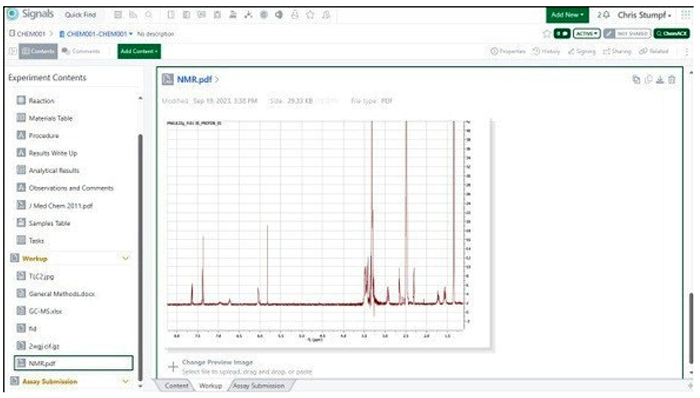This screenshot has height=398, width=700.
Task: Click the NMR.pdf title link
Action: tap(195, 80)
